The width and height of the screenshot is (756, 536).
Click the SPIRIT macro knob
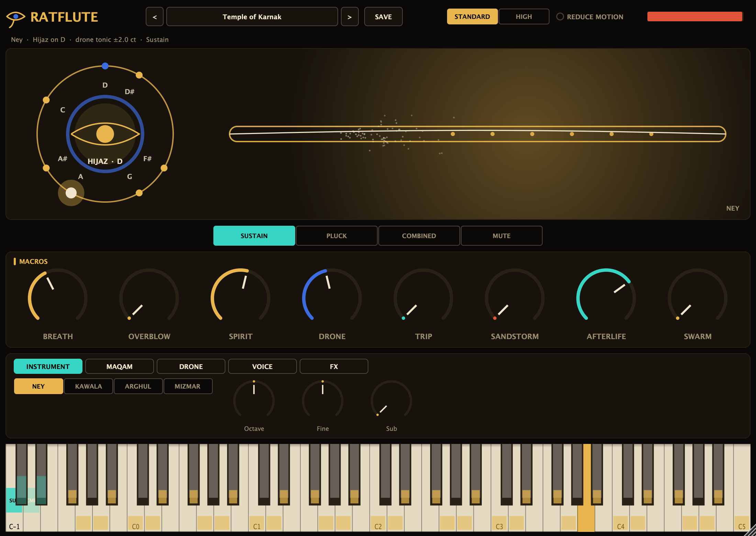[x=241, y=298]
